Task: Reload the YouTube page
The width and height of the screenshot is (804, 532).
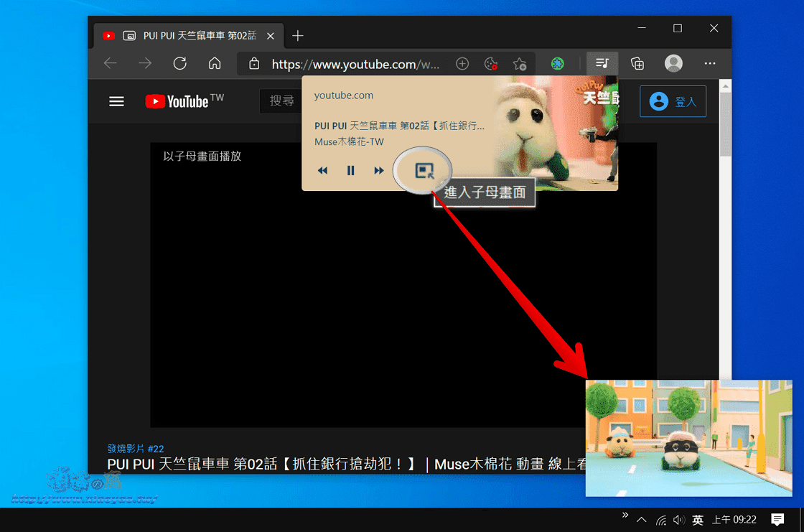Action: 180,64
